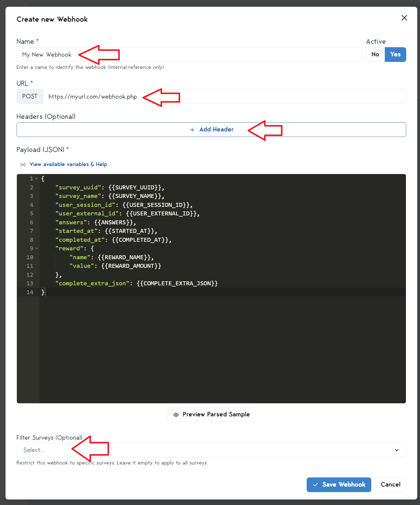Click Save Webhook button
Screen dimensions: 420x505
point(339,485)
